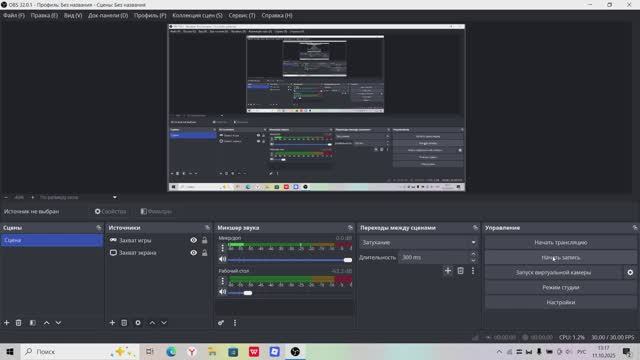The height and width of the screenshot is (360, 640).
Task: Open Настройки from controls panel
Action: tap(560, 302)
